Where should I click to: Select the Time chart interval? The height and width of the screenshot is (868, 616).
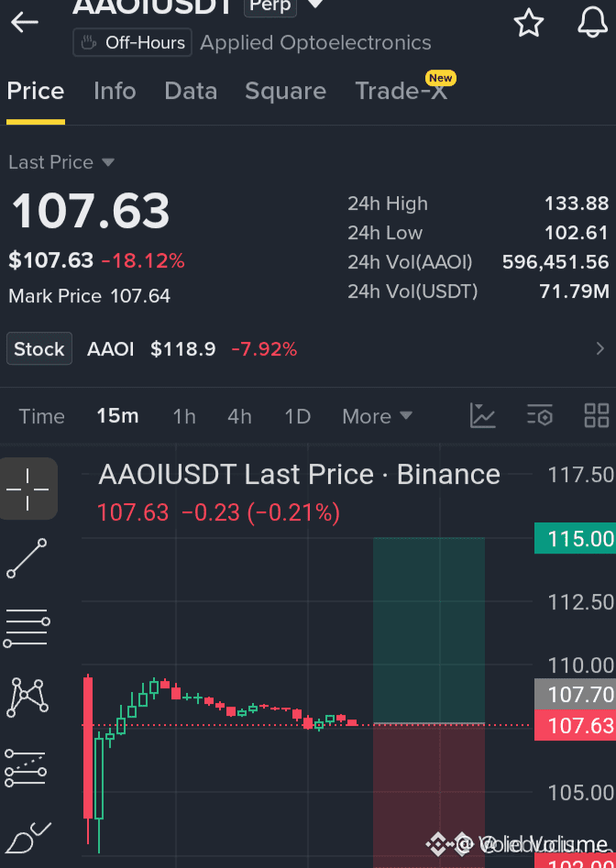pyautogui.click(x=41, y=416)
